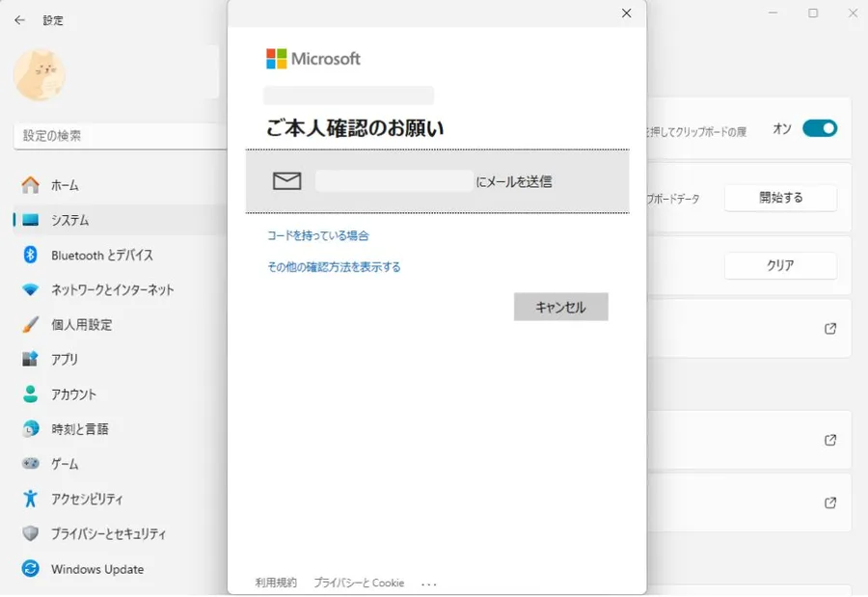Image resolution: width=868 pixels, height=597 pixels.
Task: Open その他の確認方法を表示する link
Action: [334, 267]
